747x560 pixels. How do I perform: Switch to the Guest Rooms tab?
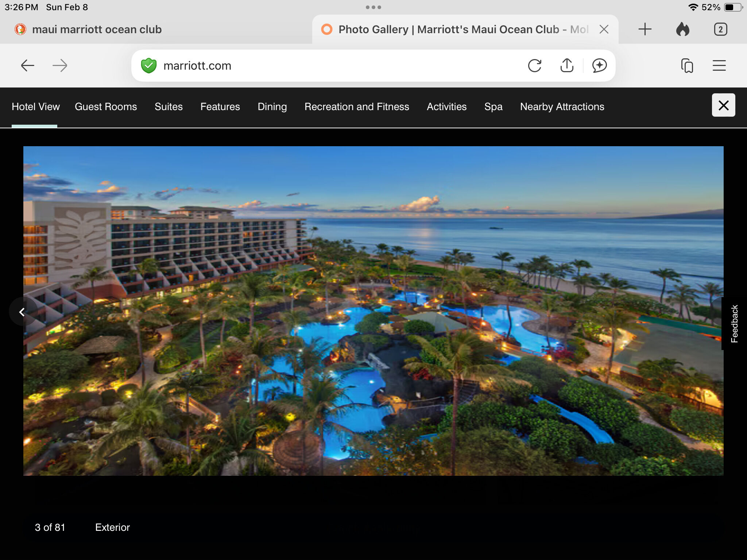point(106,107)
